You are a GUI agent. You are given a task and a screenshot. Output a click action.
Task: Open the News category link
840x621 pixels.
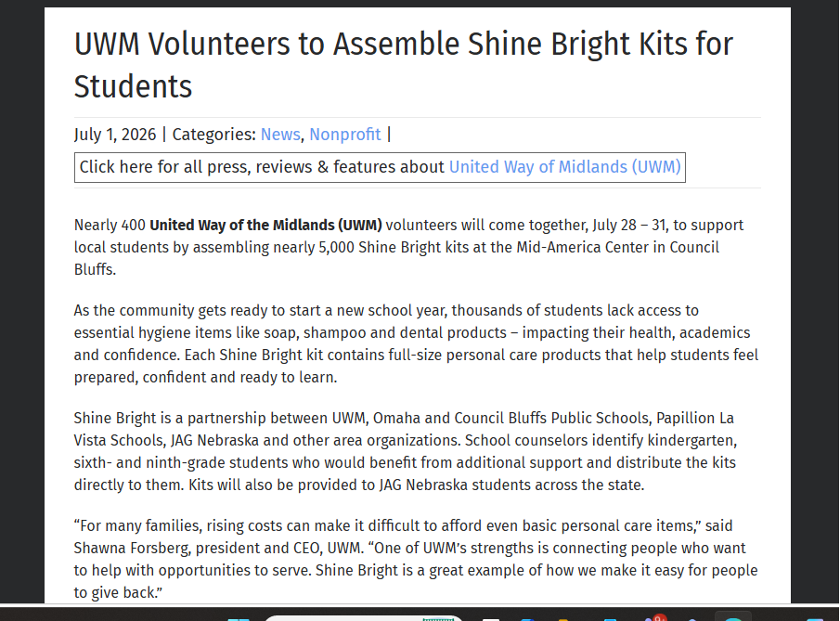[280, 134]
